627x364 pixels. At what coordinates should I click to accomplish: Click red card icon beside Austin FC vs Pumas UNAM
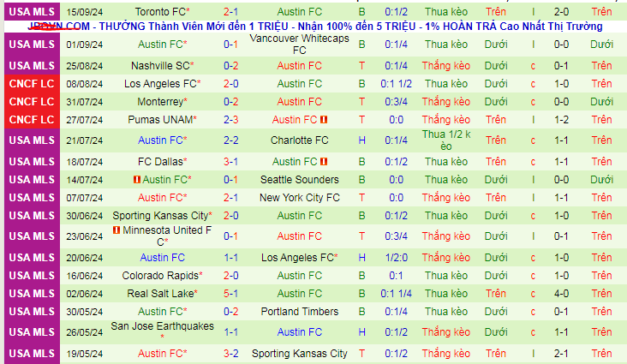tap(325, 120)
